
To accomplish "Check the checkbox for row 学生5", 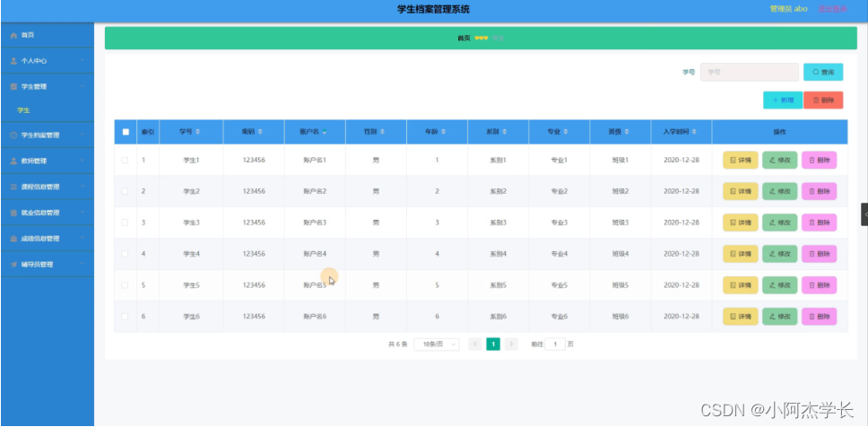I will (126, 285).
